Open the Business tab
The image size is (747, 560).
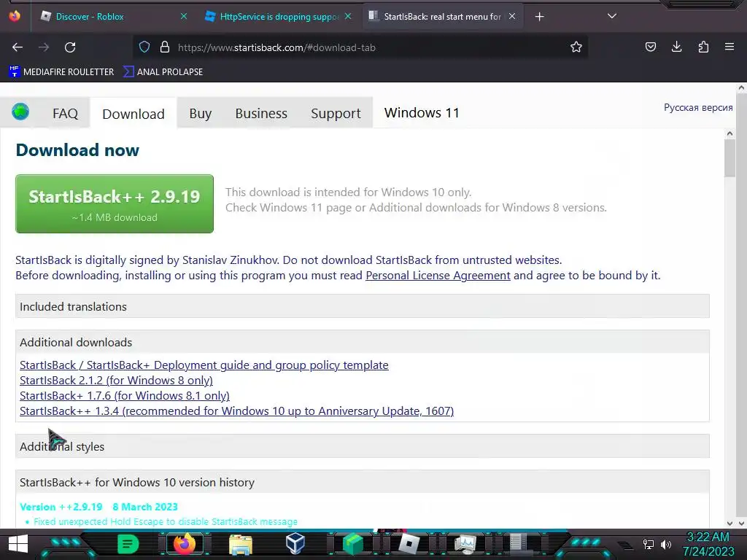coord(261,113)
